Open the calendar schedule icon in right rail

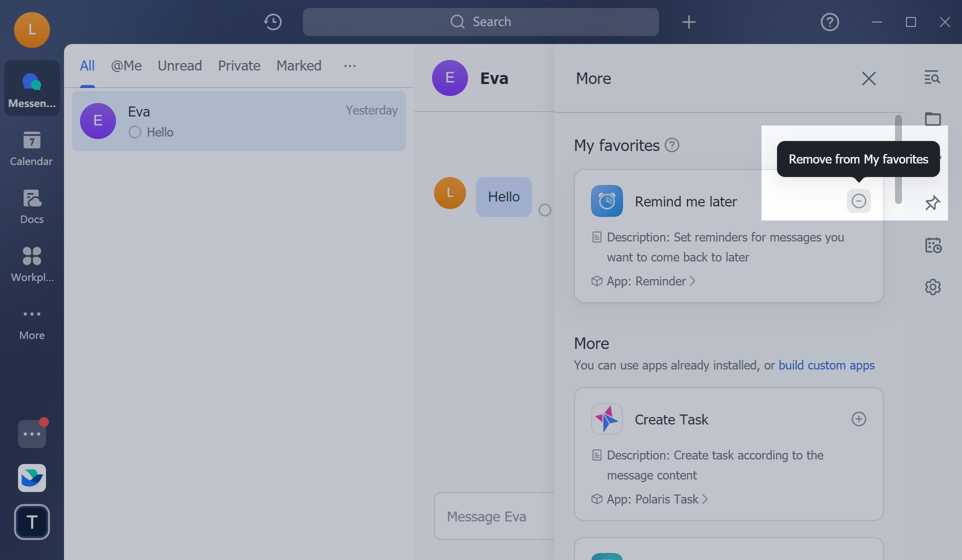coord(932,245)
